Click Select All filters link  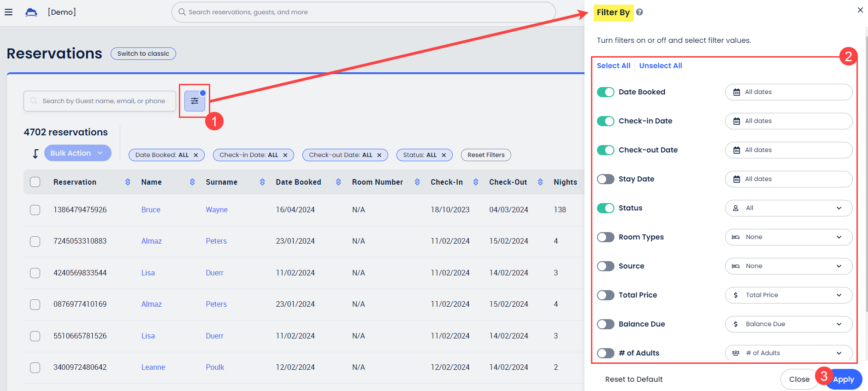[x=613, y=66]
